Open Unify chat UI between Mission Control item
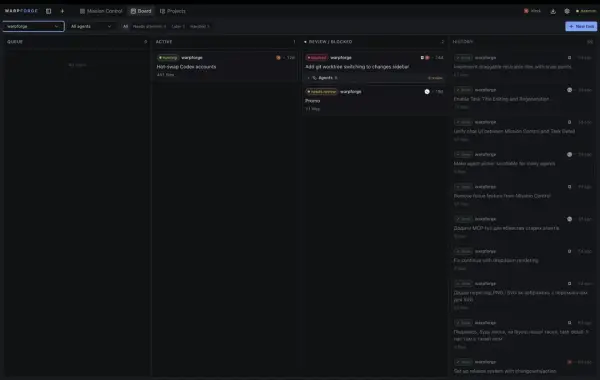Image resolution: width=600 pixels, height=380 pixels. (523, 130)
